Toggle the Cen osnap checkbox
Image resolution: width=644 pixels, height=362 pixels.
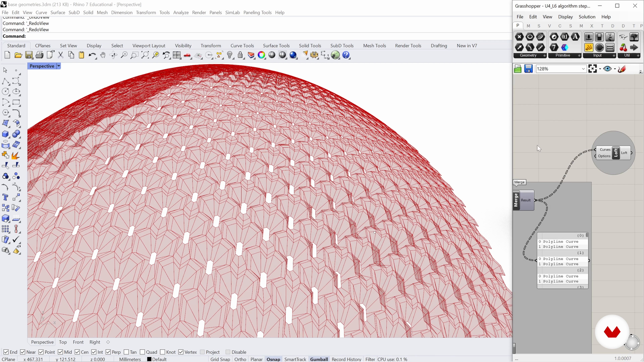pyautogui.click(x=77, y=352)
